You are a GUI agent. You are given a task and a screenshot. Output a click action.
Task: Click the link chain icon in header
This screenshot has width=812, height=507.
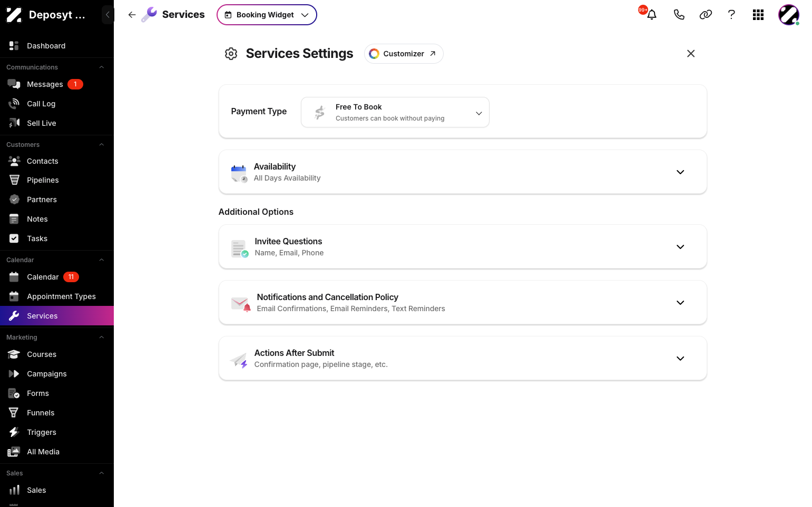pyautogui.click(x=706, y=15)
